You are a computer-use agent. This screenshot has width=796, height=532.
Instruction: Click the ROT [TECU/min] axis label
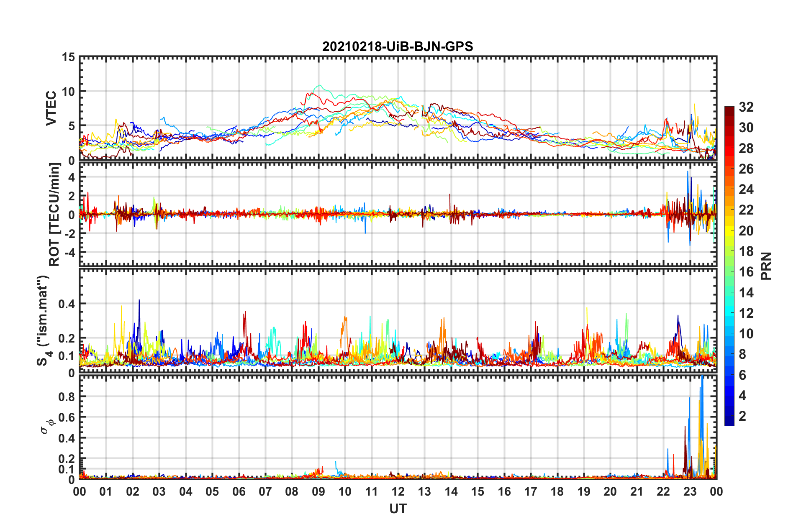[54, 215]
